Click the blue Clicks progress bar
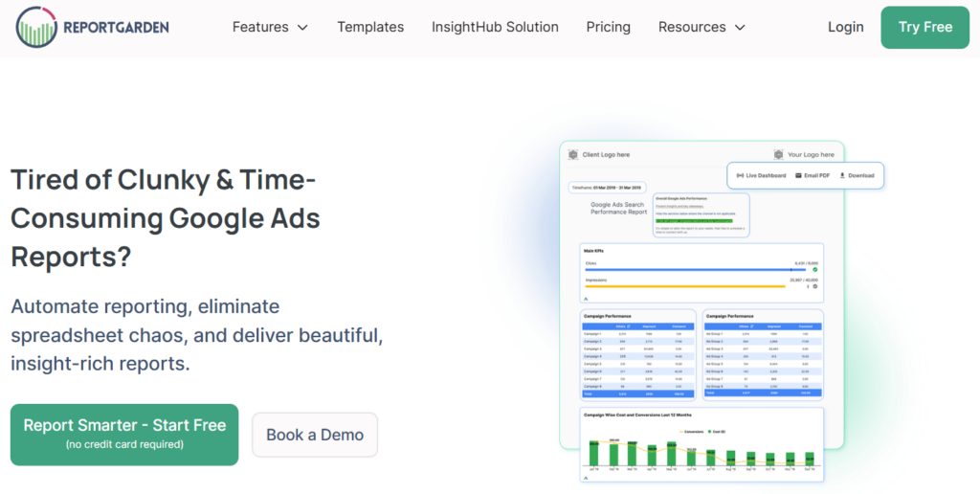The image size is (980, 494). click(x=697, y=270)
